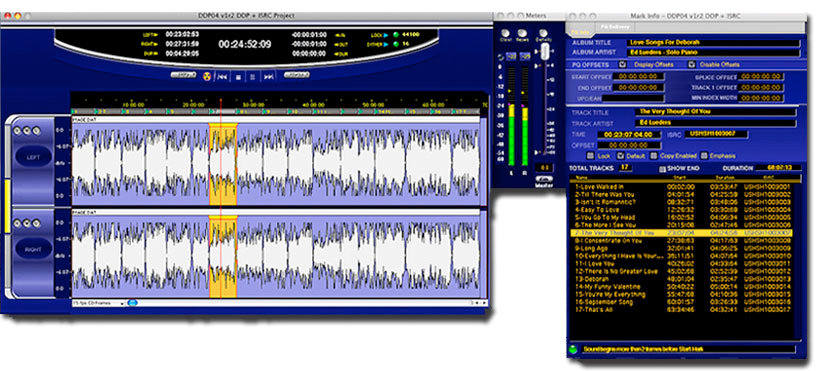Select track '14-My Funny Valentine'

coord(681,286)
